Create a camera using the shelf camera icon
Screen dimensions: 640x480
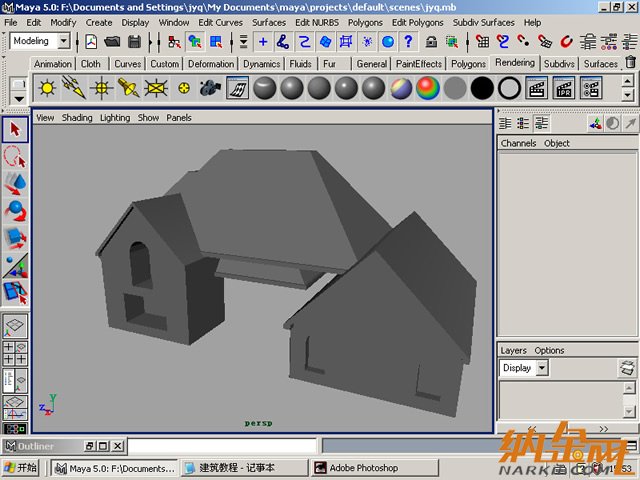tap(211, 88)
